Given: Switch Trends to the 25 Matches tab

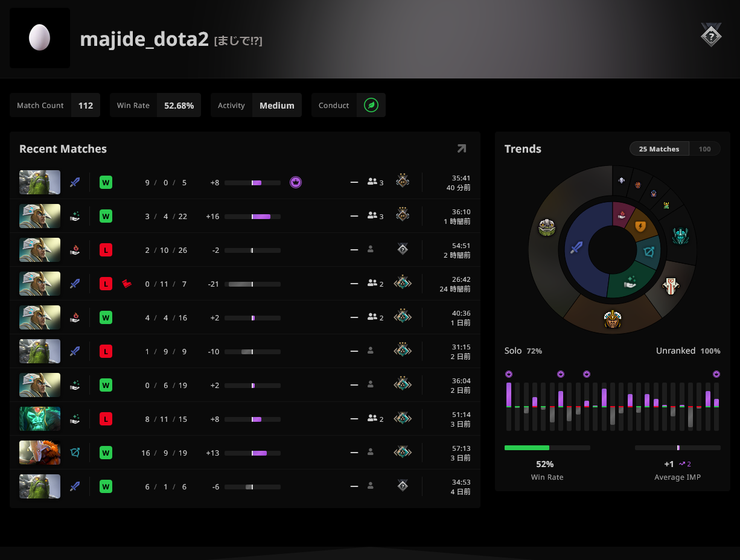Looking at the screenshot, I should coord(659,149).
